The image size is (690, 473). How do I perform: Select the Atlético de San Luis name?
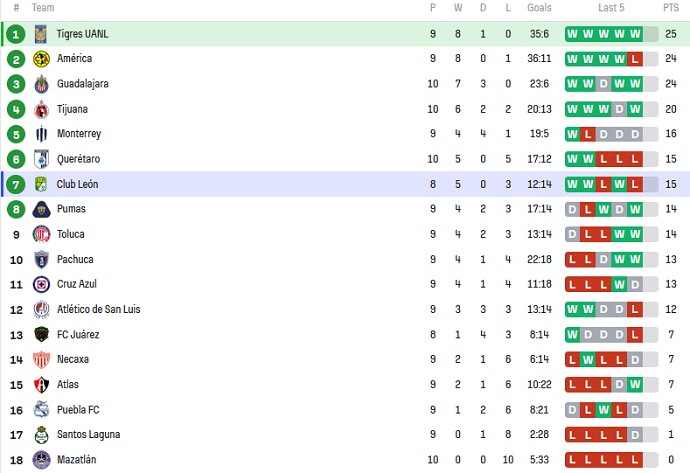click(x=98, y=309)
